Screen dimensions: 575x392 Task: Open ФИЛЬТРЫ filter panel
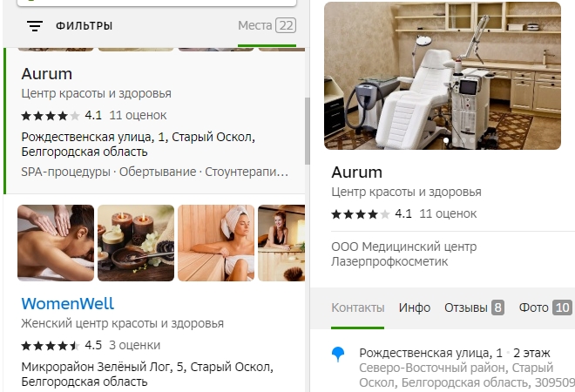(x=84, y=26)
